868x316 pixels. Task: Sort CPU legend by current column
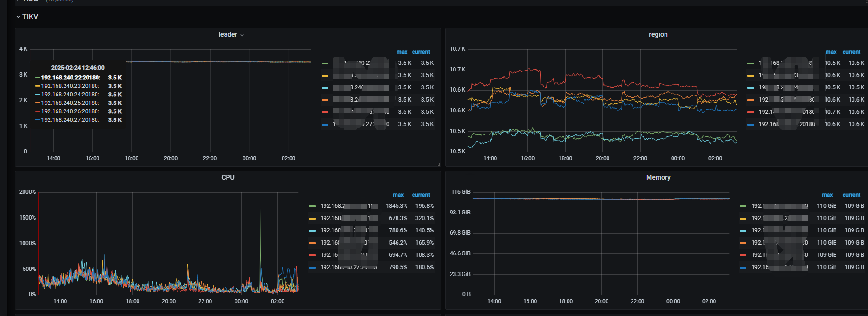(421, 195)
